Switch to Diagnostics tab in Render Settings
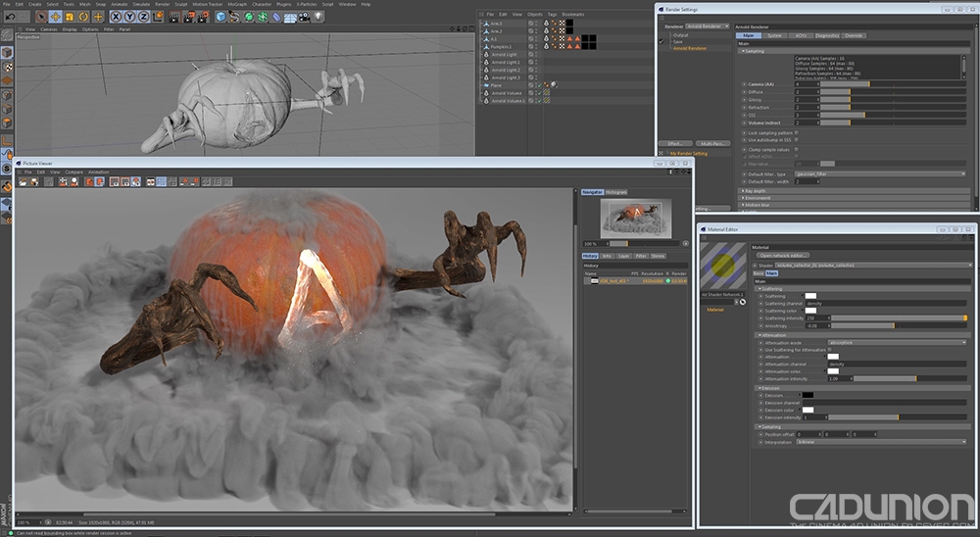The width and height of the screenshot is (980, 537). click(x=827, y=35)
